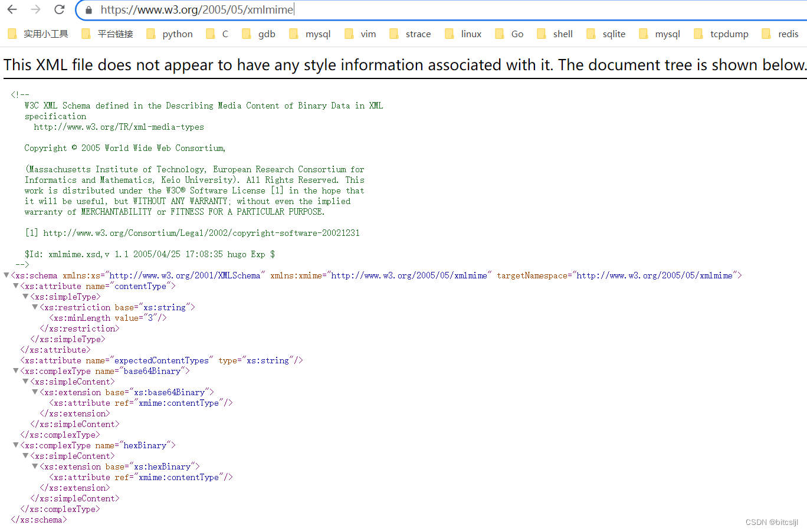Image resolution: width=807 pixels, height=532 pixels.
Task: Collapse the base64Binary complexType node
Action: pos(16,371)
